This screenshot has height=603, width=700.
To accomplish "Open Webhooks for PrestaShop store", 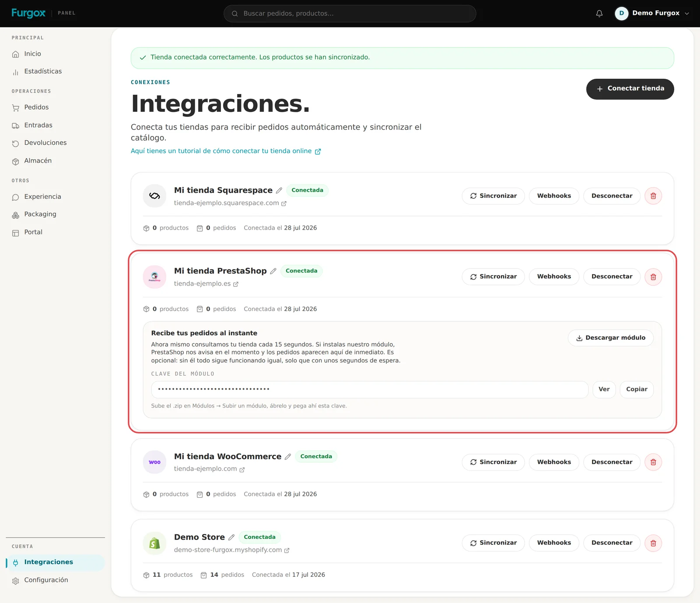I will [x=554, y=277].
